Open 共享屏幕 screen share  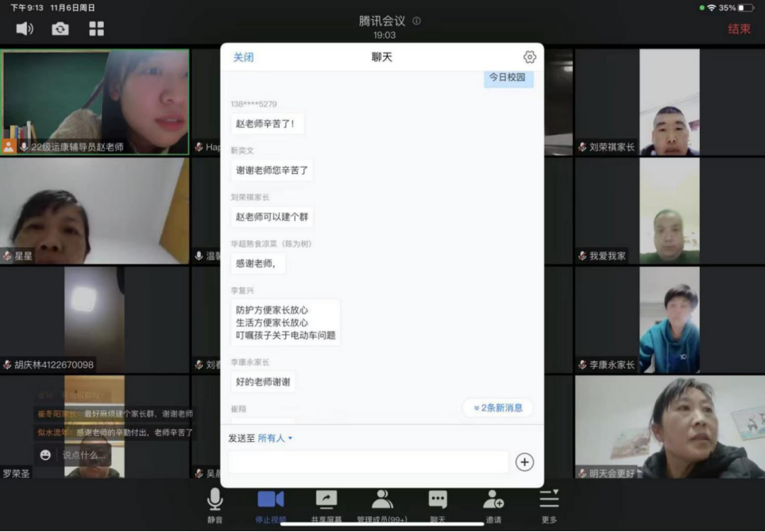point(326,504)
